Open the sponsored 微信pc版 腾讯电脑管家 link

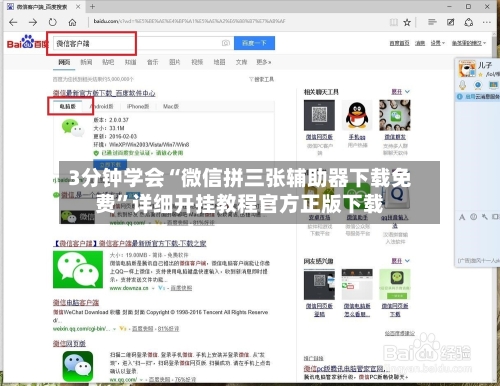click(346, 368)
